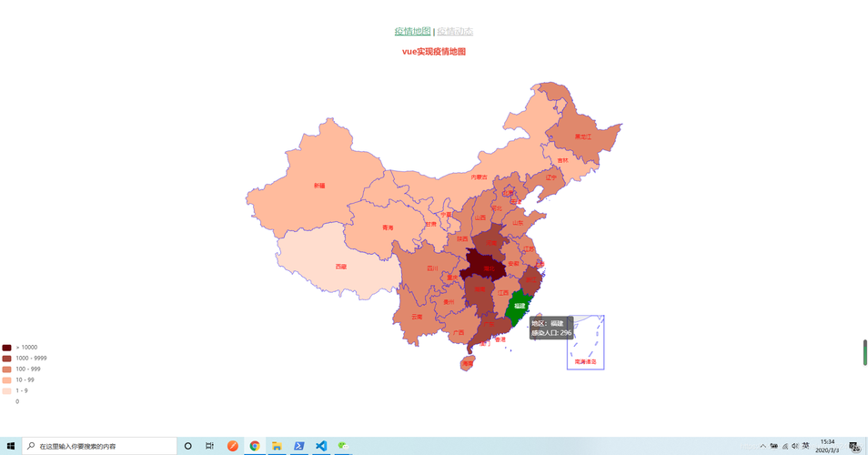
Task: Open Task View from the taskbar
Action: (x=209, y=446)
